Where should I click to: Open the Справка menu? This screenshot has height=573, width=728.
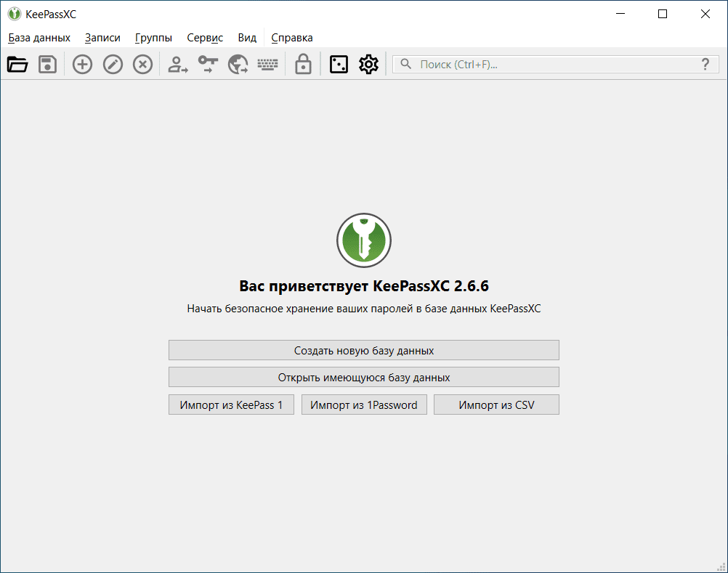pyautogui.click(x=292, y=38)
